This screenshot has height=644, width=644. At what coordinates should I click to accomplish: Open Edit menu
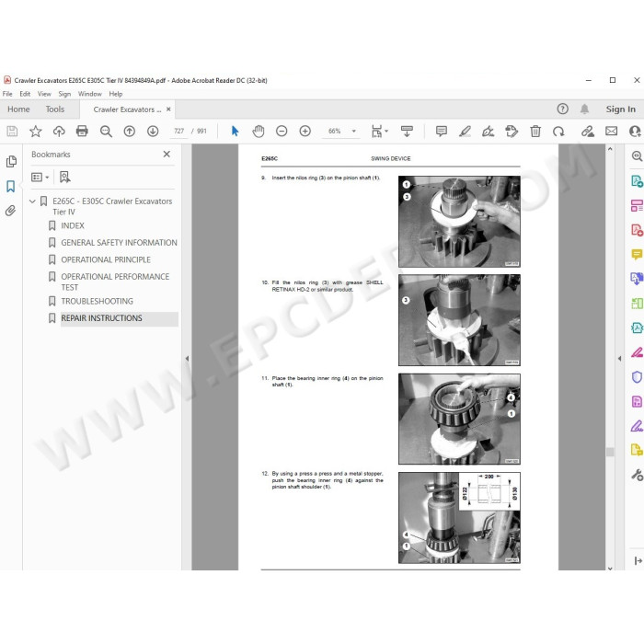25,94
